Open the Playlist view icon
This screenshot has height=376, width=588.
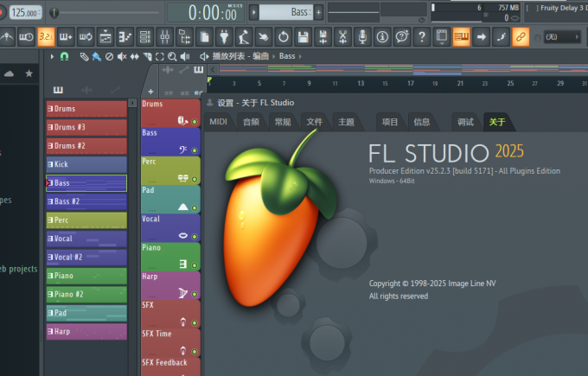pyautogui.click(x=105, y=37)
